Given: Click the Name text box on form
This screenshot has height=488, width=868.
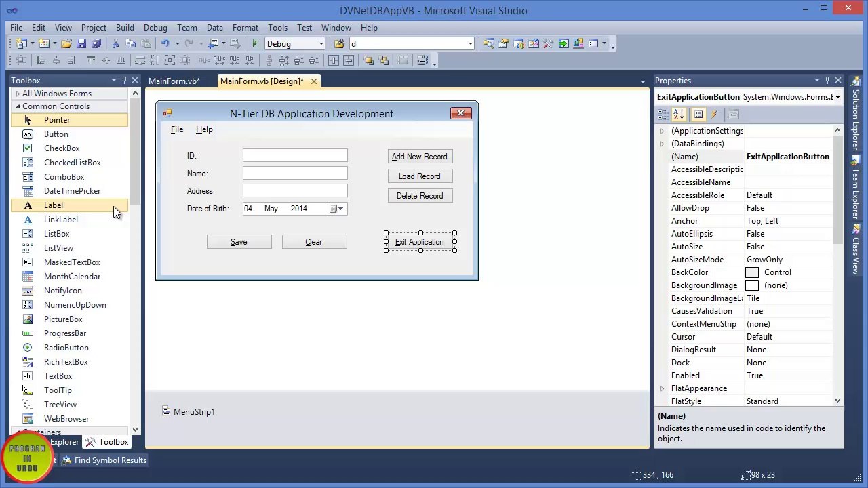Looking at the screenshot, I should 295,174.
